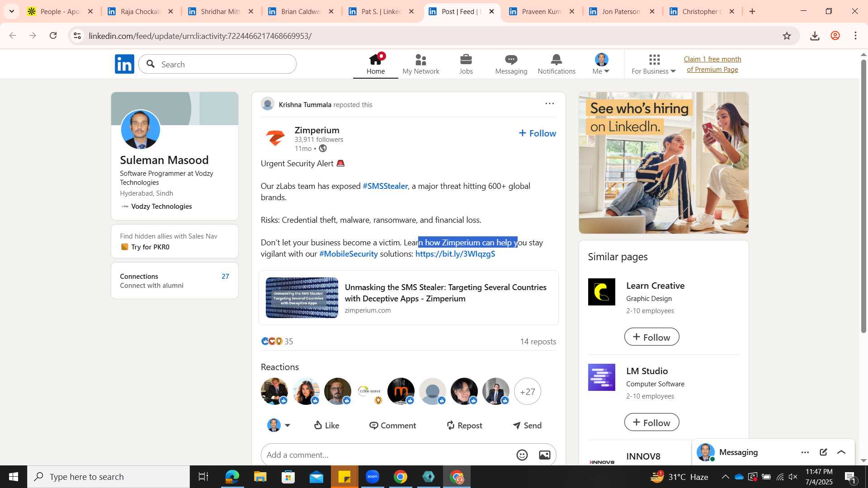868x488 pixels.
Task: Bookmark this page with the star icon
Action: [787, 36]
